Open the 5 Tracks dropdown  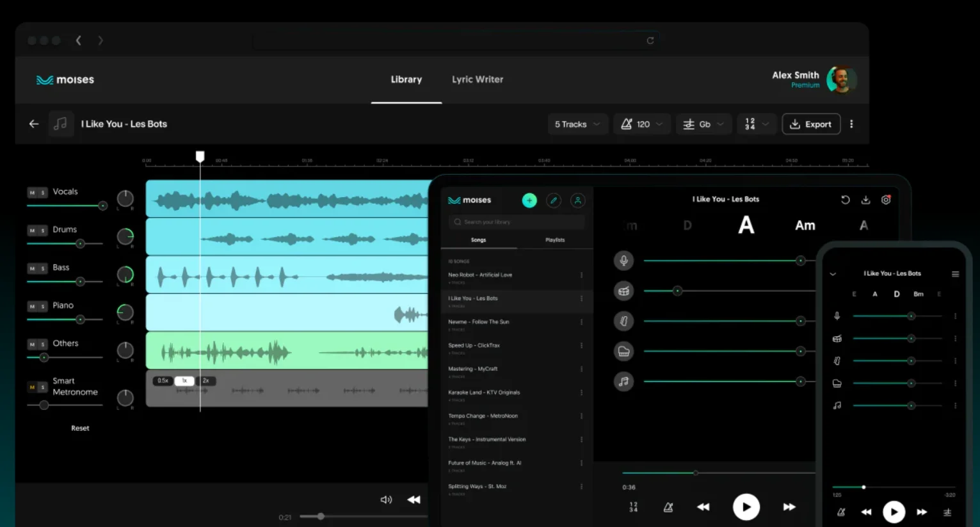[x=577, y=124]
